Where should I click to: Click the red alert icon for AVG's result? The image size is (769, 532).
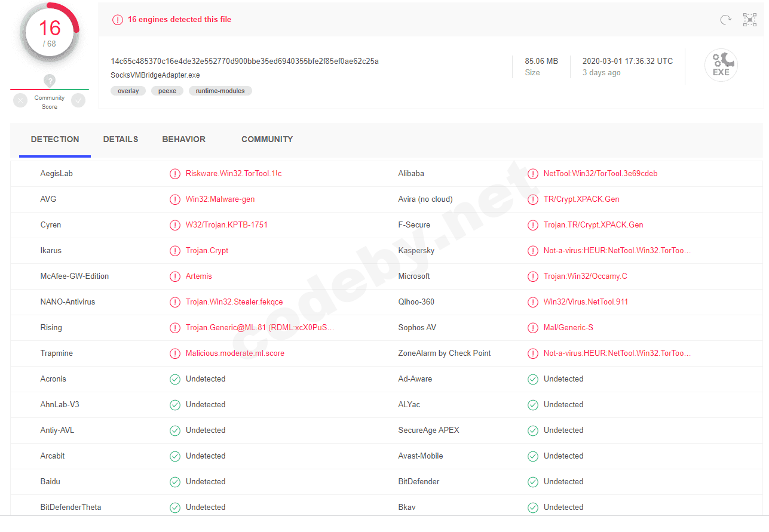coord(175,199)
